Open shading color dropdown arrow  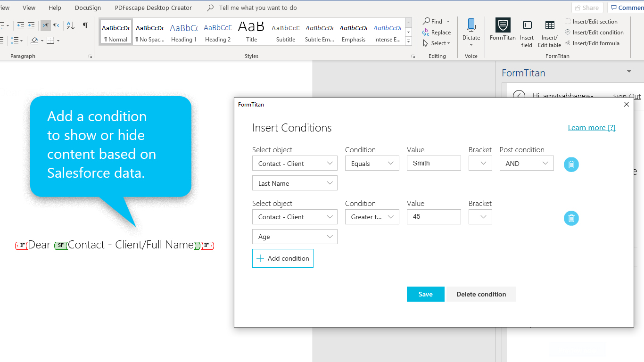click(x=42, y=41)
